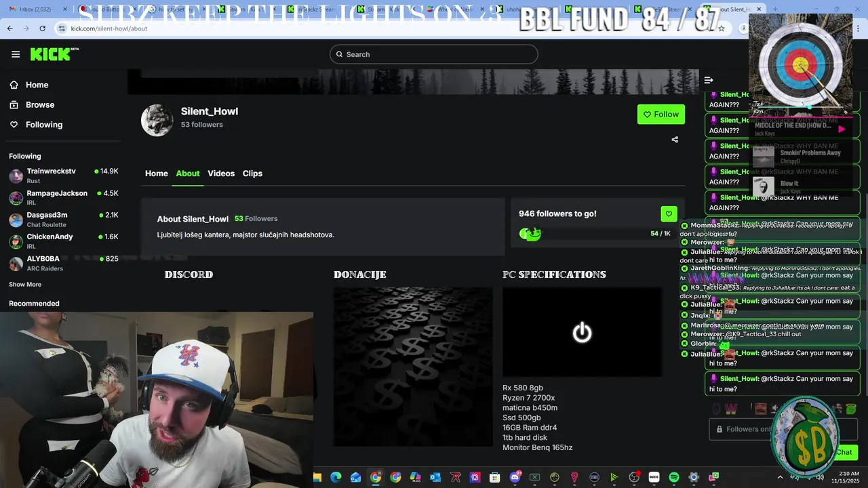Click ChickenAndy avatar in sidebar
This screenshot has height=488, width=868.
(16, 241)
